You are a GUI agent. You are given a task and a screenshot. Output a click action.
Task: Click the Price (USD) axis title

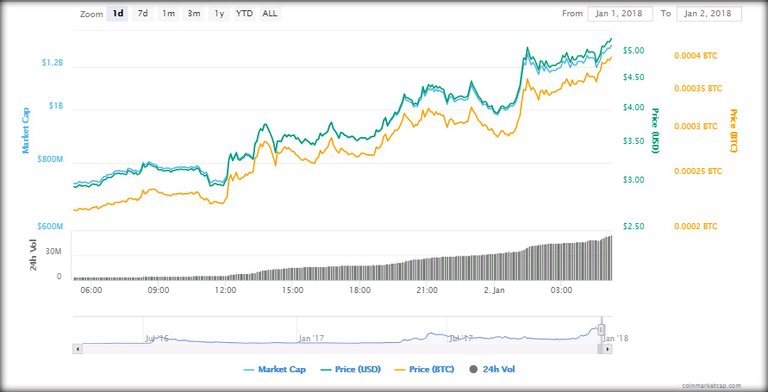coord(656,130)
